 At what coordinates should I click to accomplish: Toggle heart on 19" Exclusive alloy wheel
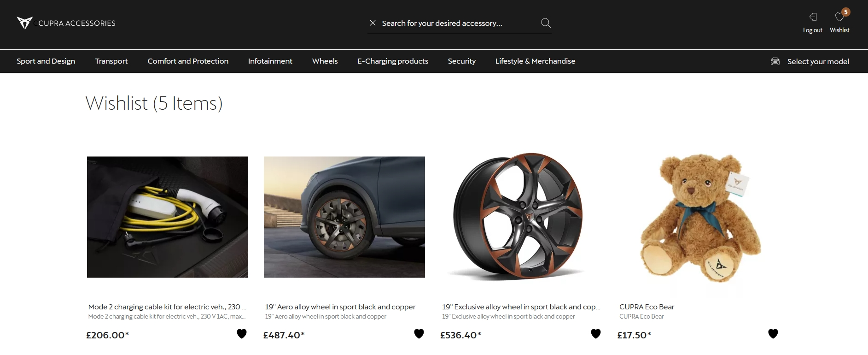tap(596, 334)
